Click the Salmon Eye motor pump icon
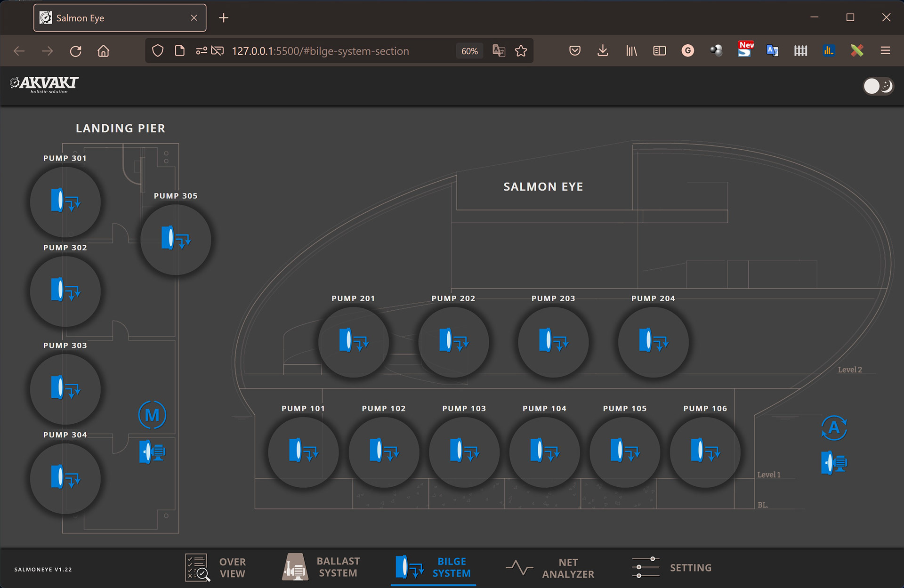 click(x=834, y=463)
